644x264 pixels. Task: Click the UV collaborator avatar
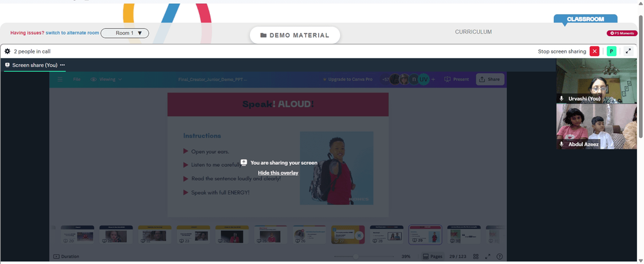pyautogui.click(x=424, y=79)
